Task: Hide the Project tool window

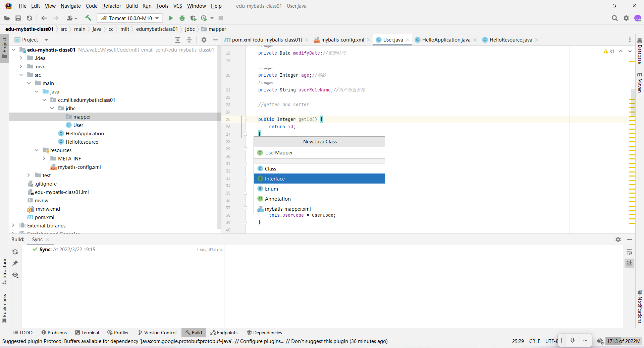Action: click(215, 40)
